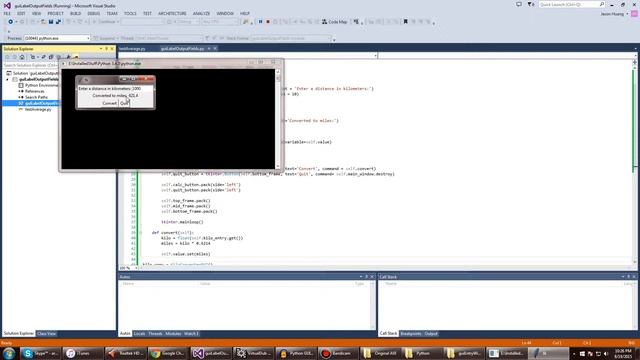Switch to the Class View tab
The width and height of the screenshot is (640, 360).
(47, 333)
